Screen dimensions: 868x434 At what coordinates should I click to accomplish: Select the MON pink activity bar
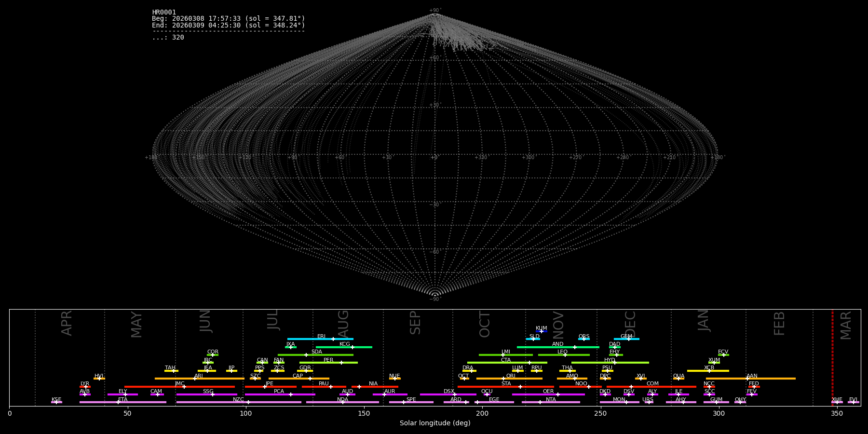tap(620, 402)
